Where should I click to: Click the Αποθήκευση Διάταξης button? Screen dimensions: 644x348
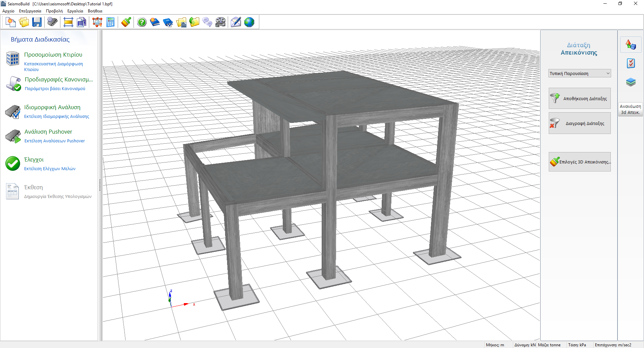[580, 98]
